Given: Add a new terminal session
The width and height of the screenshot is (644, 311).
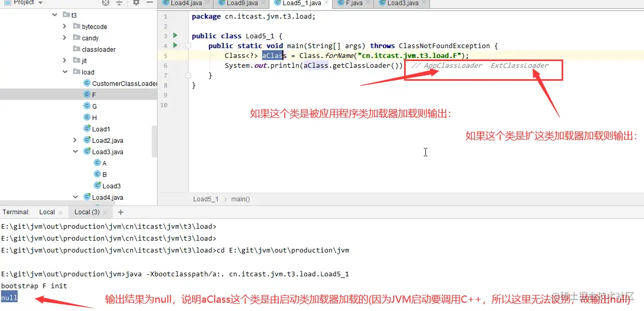Looking at the screenshot, I should (121, 212).
